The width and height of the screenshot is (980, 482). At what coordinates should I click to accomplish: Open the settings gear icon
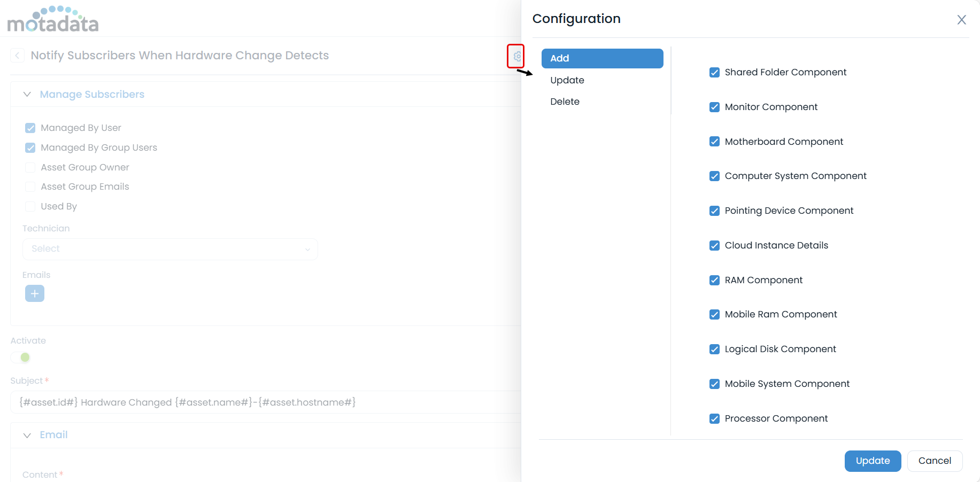pos(515,56)
